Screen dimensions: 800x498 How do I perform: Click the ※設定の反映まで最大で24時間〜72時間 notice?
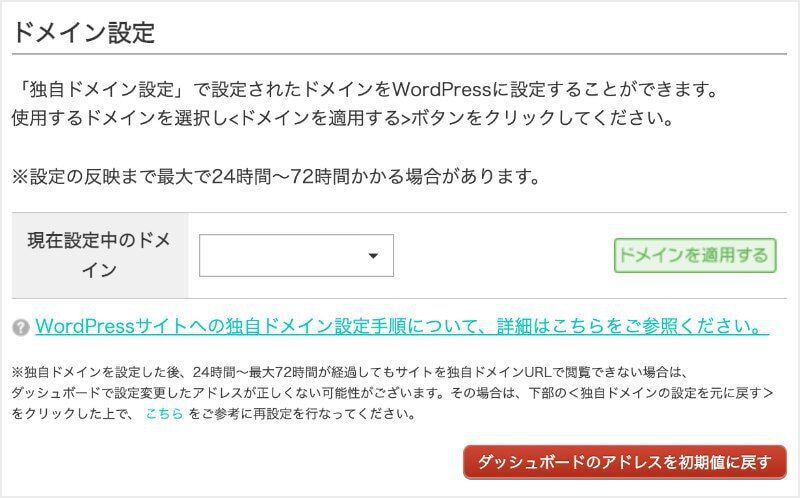pyautogui.click(x=275, y=178)
